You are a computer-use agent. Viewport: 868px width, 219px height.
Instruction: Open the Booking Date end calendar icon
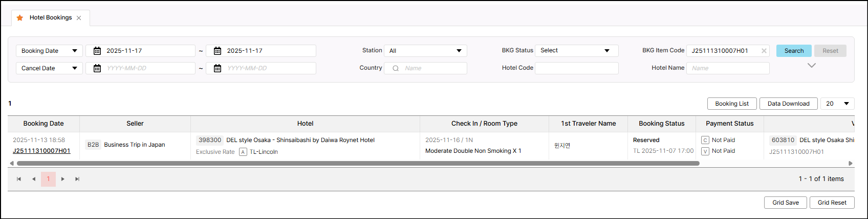tap(218, 51)
